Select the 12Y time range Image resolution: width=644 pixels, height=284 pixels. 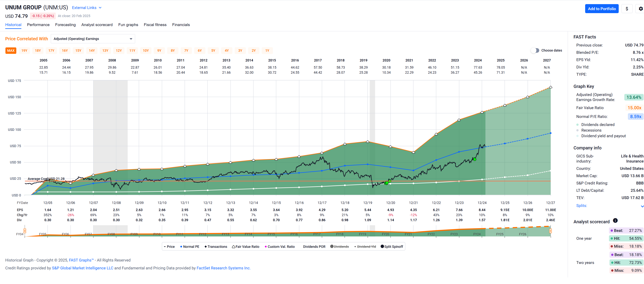tap(119, 50)
